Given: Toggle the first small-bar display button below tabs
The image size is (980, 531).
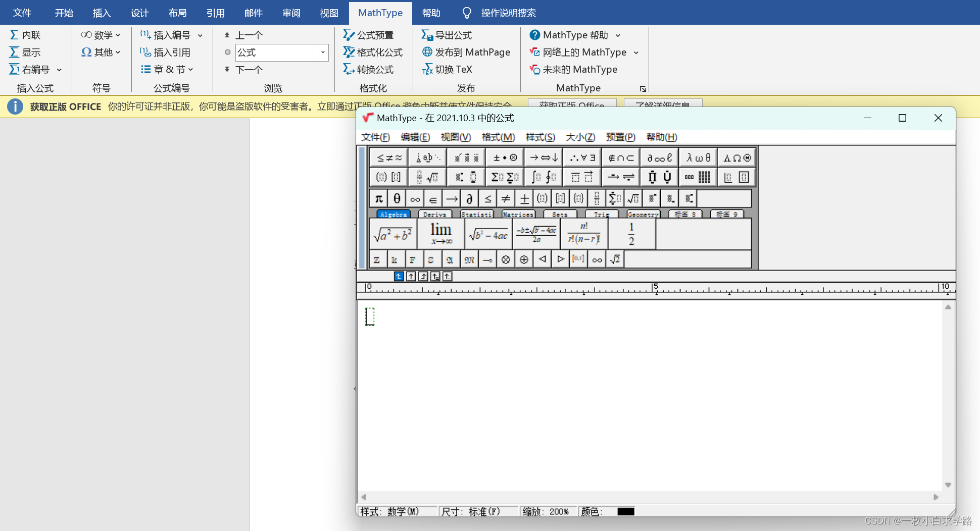Looking at the screenshot, I should tap(399, 276).
